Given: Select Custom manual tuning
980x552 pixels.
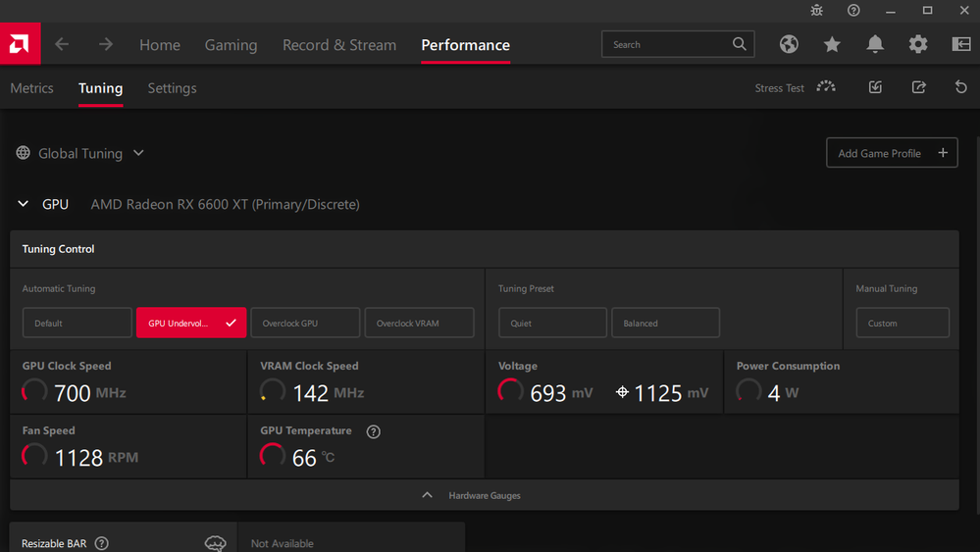Looking at the screenshot, I should pyautogui.click(x=903, y=323).
